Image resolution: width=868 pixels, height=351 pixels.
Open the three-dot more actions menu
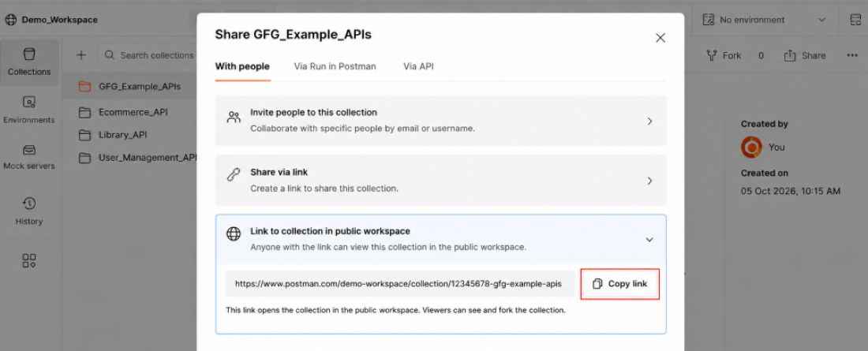click(x=852, y=55)
